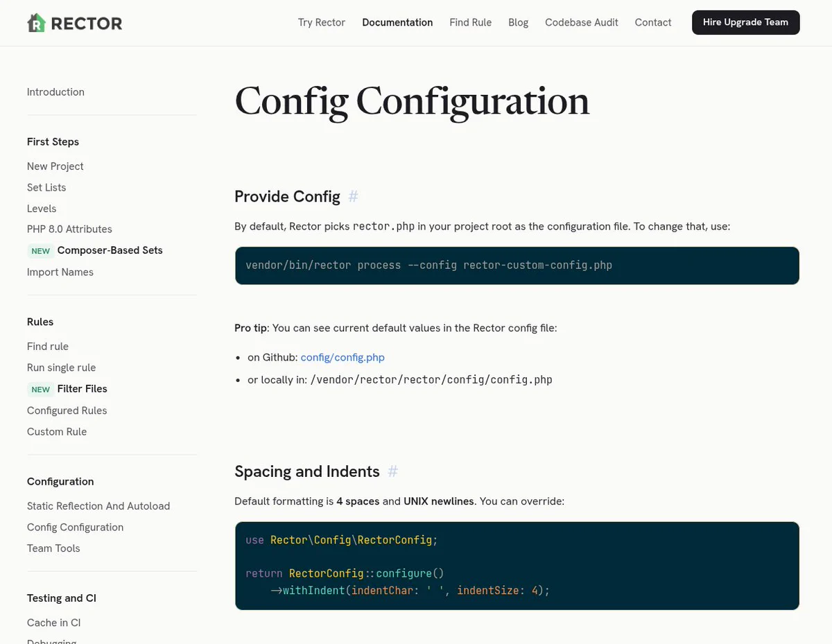This screenshot has height=644, width=832.
Task: Click the Configuration sidebar heading
Action: pos(60,482)
